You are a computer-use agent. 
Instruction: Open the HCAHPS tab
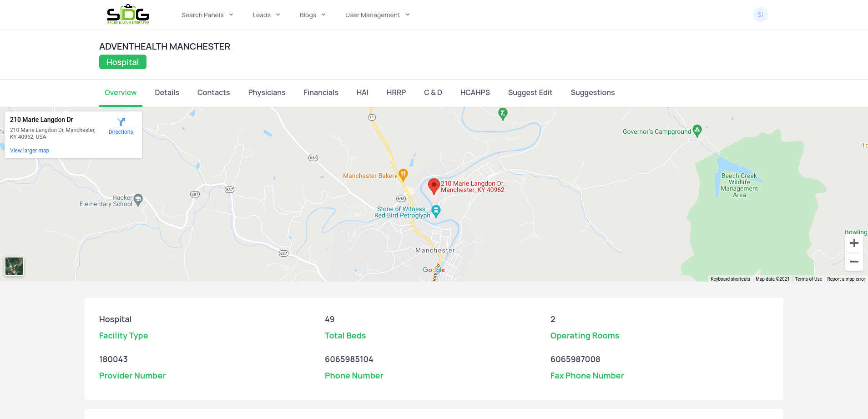[x=474, y=92]
